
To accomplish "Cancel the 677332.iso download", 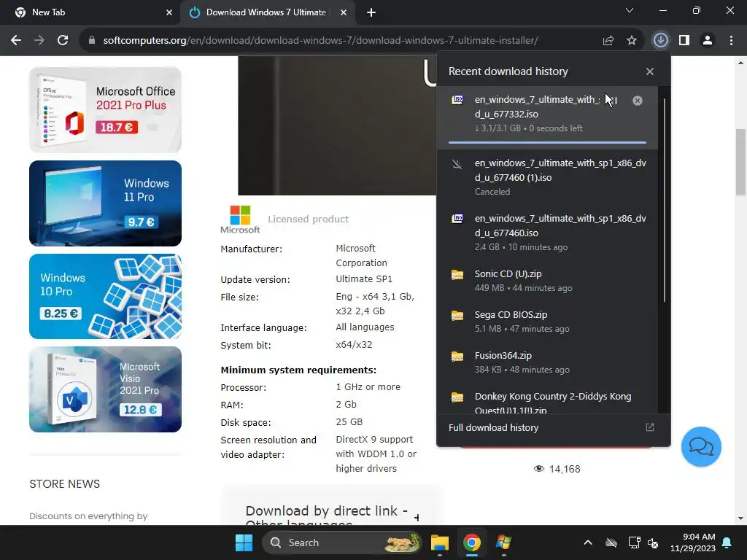I will coord(638,101).
